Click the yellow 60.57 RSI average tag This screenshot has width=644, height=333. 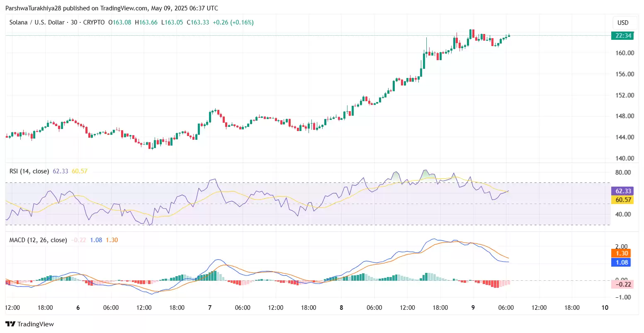(623, 200)
